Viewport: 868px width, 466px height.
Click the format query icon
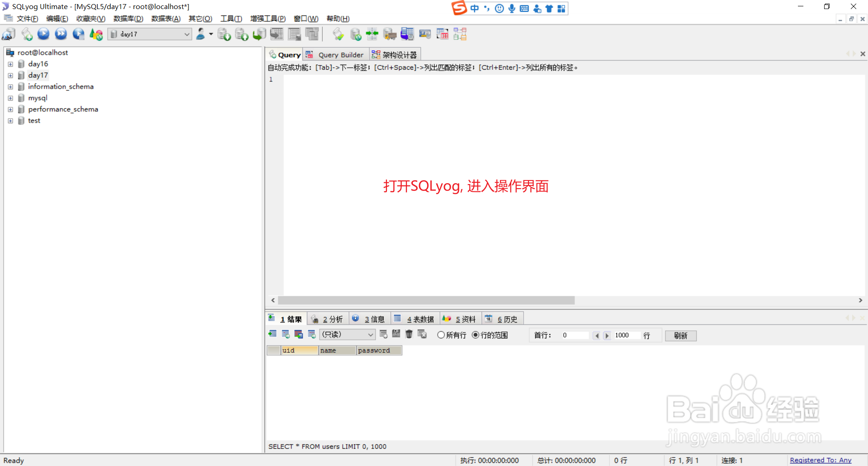click(338, 34)
